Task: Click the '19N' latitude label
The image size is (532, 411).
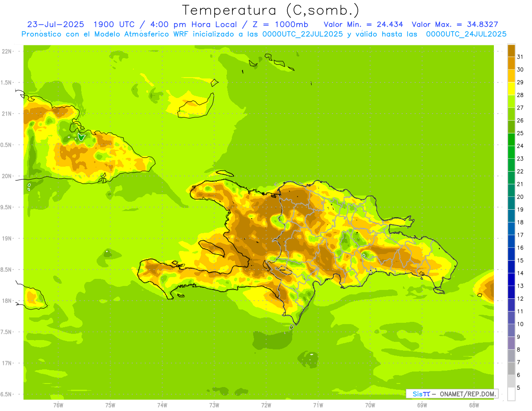Action: coord(7,239)
